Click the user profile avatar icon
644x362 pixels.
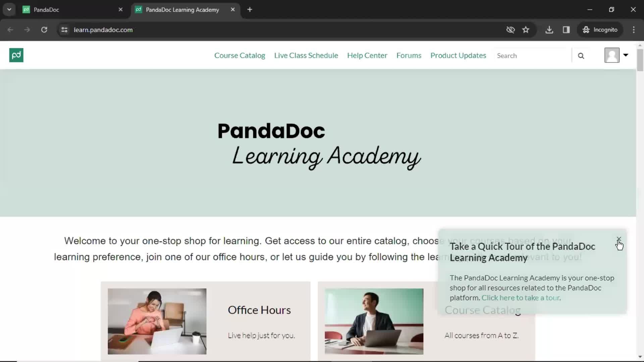coord(612,55)
